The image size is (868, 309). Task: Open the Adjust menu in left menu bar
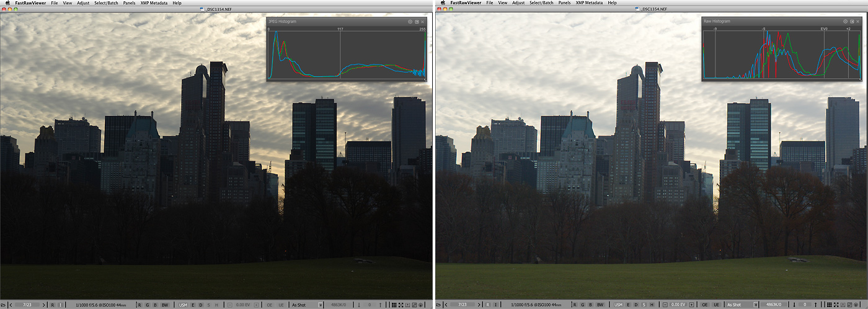click(x=83, y=3)
